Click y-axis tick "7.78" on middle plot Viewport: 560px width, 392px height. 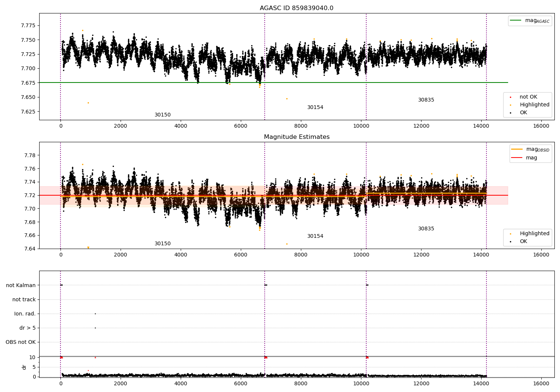point(30,155)
